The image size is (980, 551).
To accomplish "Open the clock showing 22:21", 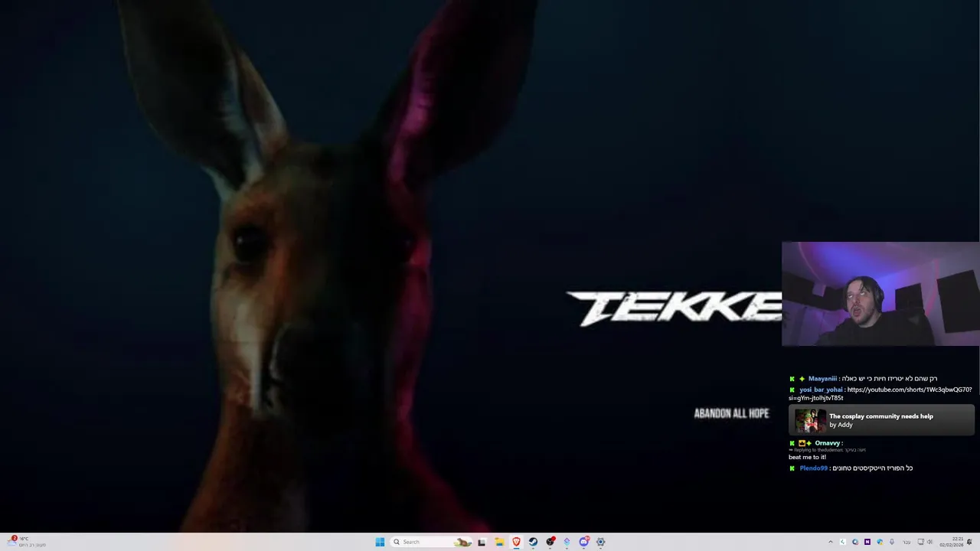I will click(x=952, y=542).
